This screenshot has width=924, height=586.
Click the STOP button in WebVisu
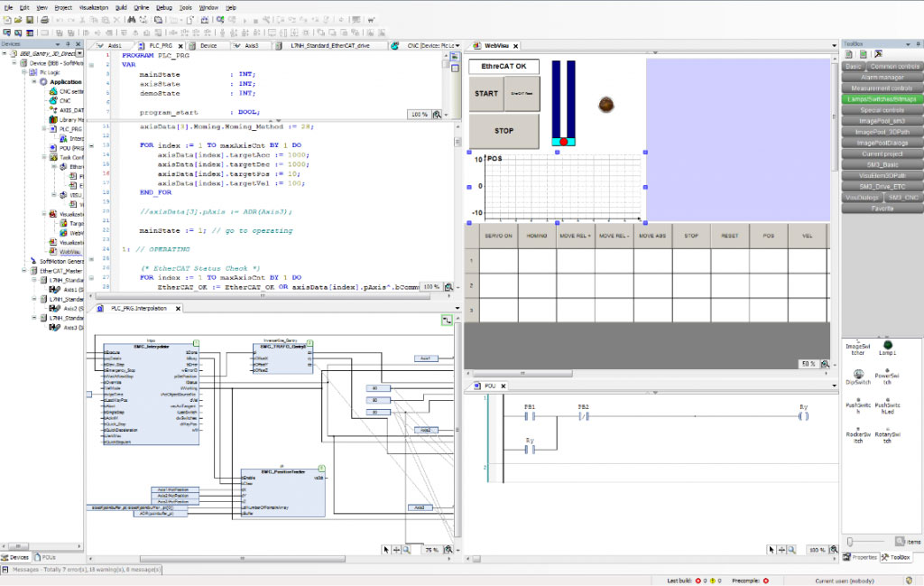point(504,130)
